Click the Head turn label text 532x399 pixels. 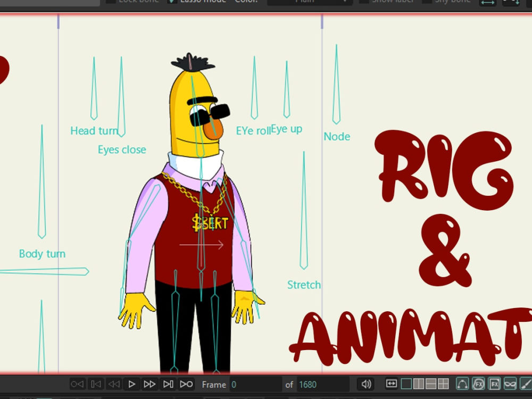coord(94,131)
